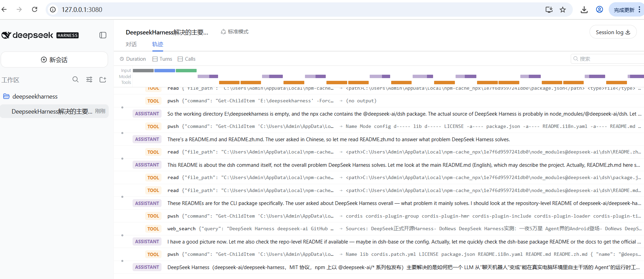Select the deepseekharness workspace folder
644x279 pixels.
pos(54,97)
